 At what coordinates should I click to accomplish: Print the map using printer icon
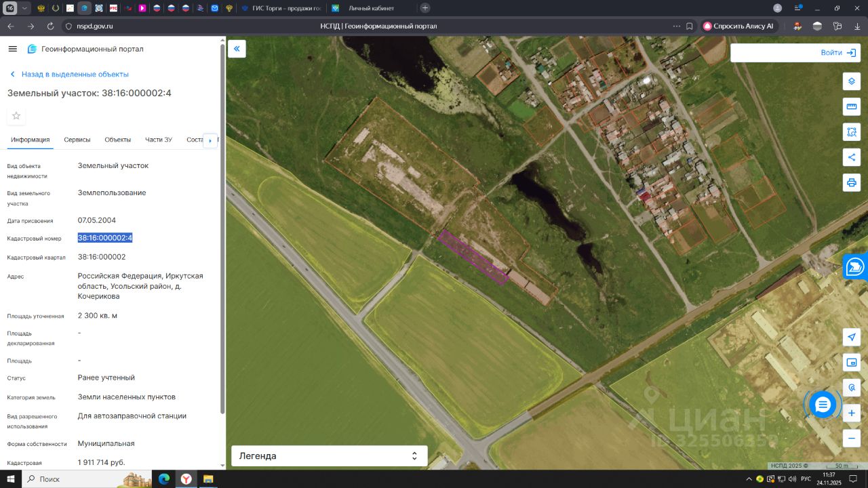tap(852, 182)
